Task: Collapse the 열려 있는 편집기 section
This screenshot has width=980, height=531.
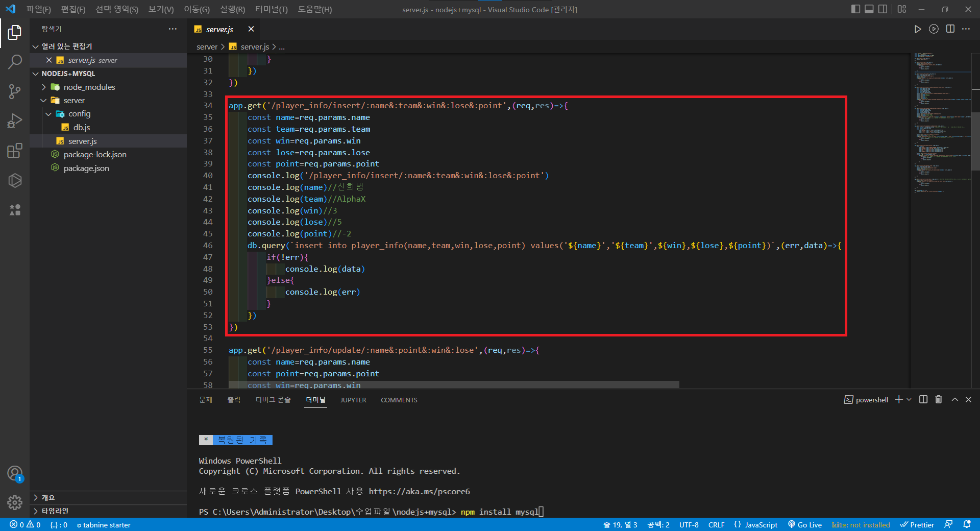Action: [x=108, y=46]
